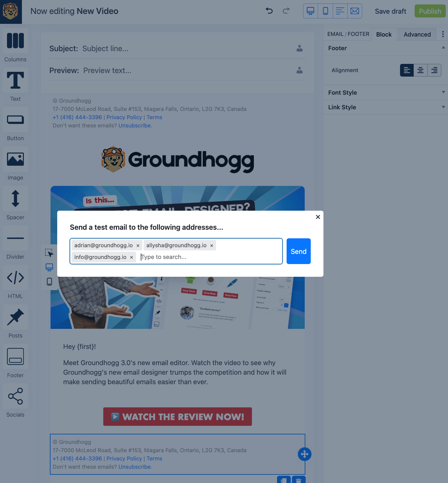Click Privacy Policy link in bottom footer

124,459
